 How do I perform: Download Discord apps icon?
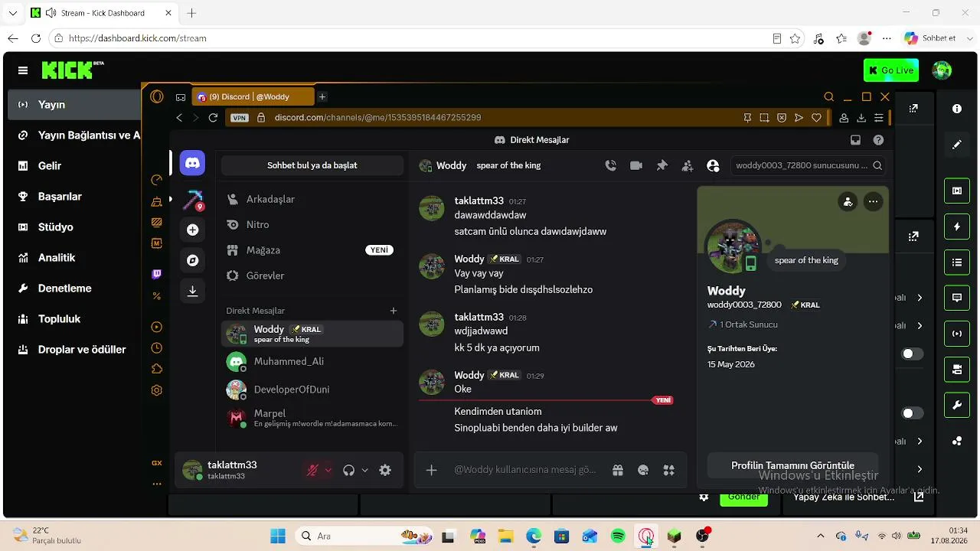pos(193,291)
